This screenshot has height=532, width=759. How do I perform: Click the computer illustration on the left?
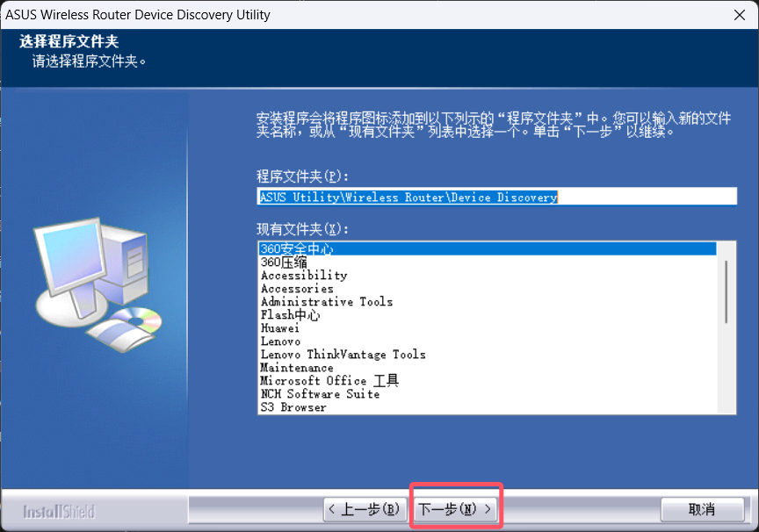(97, 279)
